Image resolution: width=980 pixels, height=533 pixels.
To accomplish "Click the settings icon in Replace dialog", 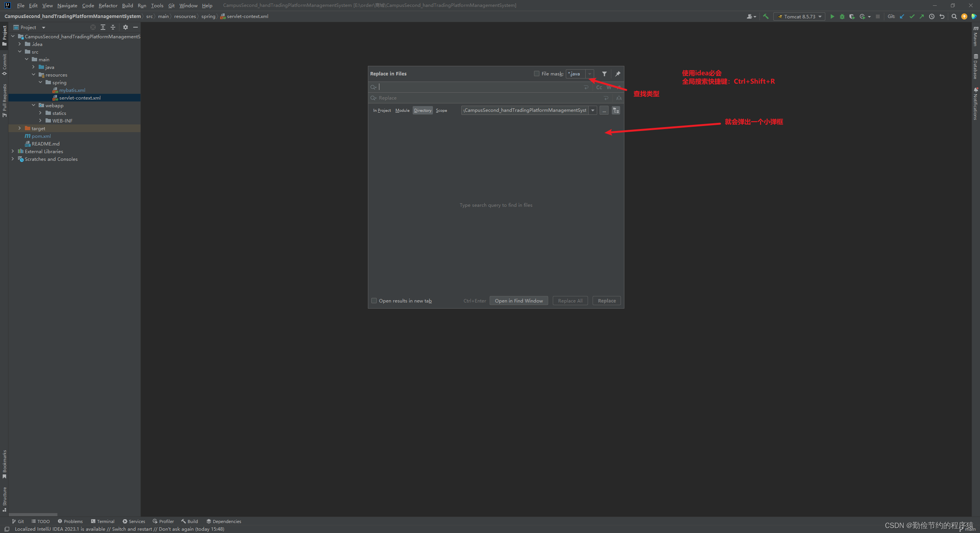I will coord(604,74).
